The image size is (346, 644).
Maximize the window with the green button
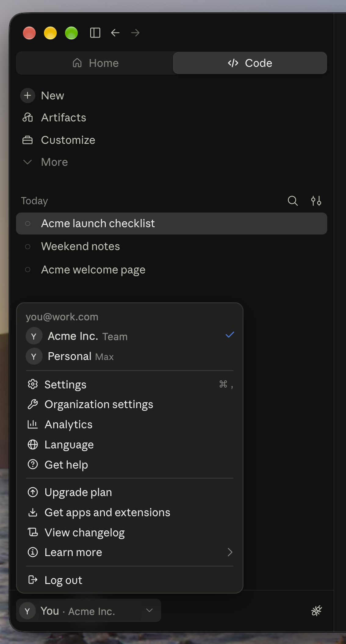tap(71, 33)
